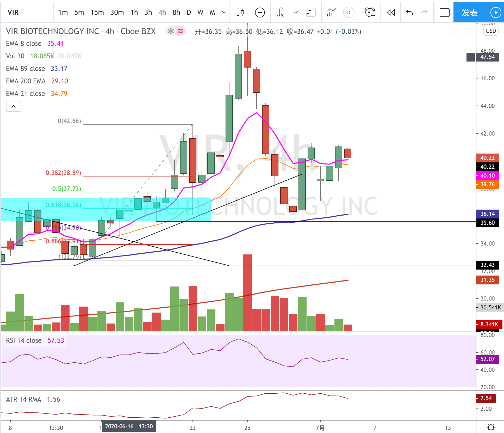Click the compare or add symbol icon
Viewport: 504px width, 433px height.
pos(260,12)
